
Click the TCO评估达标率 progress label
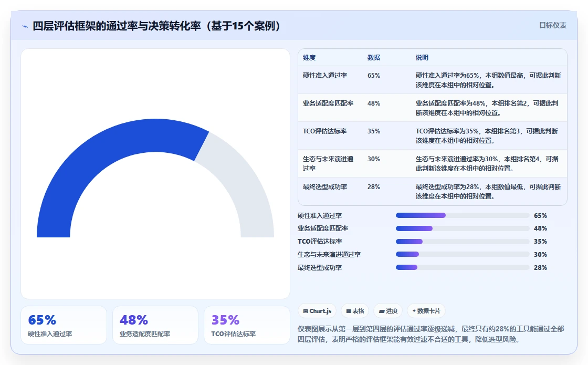pos(320,241)
